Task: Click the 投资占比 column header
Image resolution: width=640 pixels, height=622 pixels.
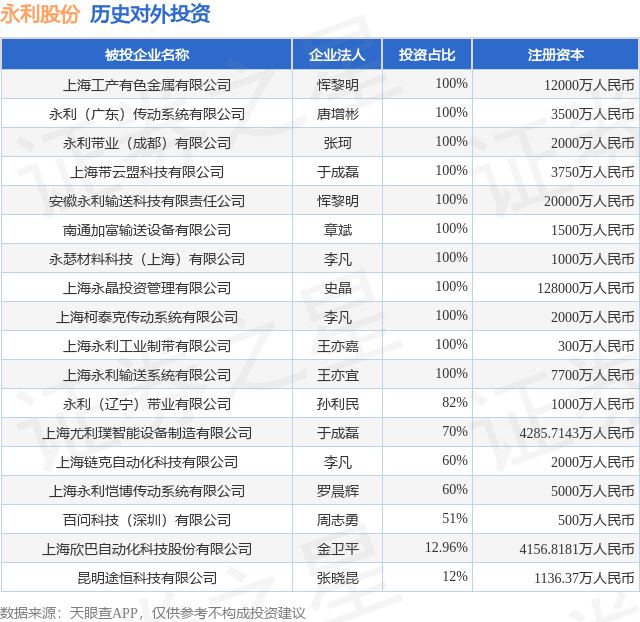Action: 427,55
